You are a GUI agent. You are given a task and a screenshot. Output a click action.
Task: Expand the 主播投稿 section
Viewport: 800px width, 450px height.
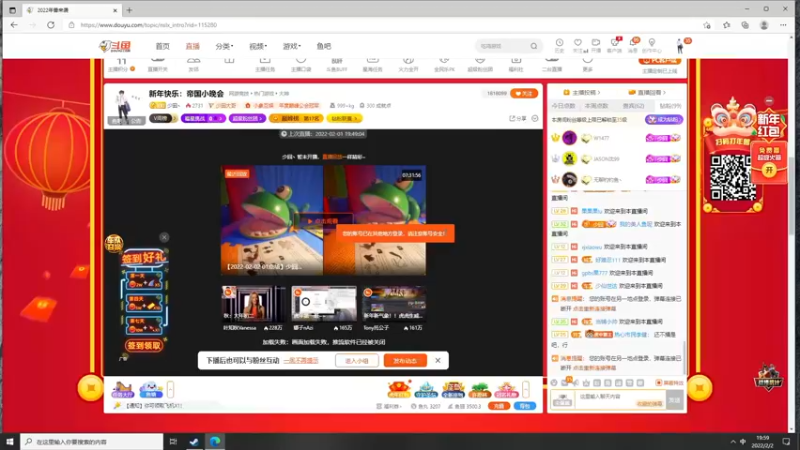[x=582, y=92]
